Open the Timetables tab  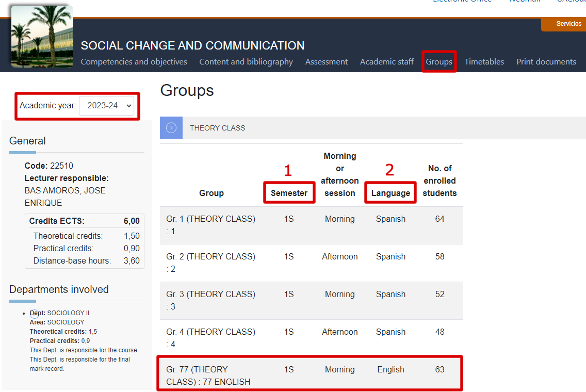pos(484,62)
